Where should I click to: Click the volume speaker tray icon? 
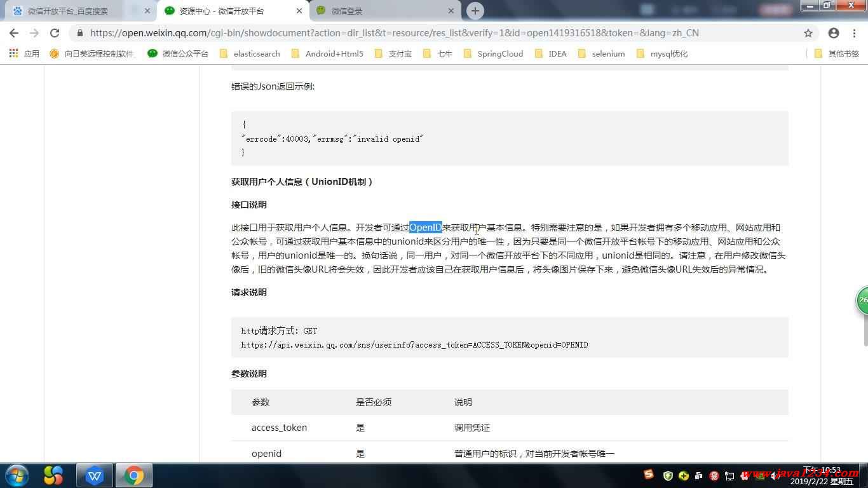point(775,475)
